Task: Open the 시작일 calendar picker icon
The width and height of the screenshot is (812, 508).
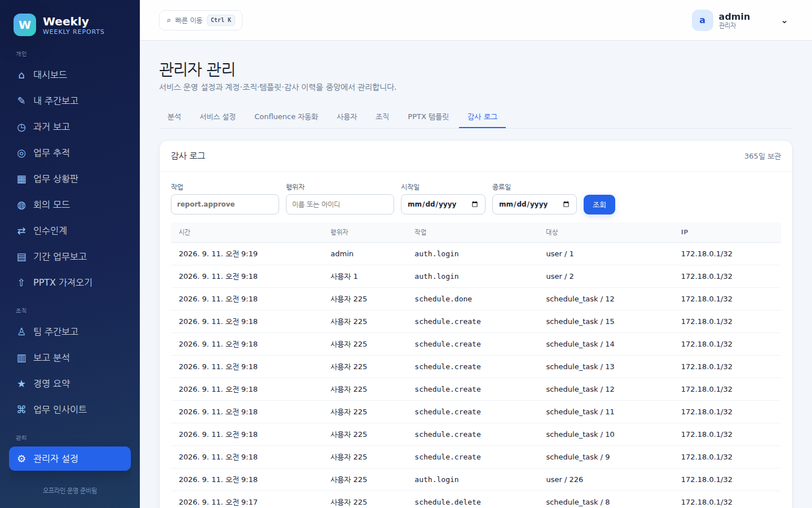Action: [475, 204]
